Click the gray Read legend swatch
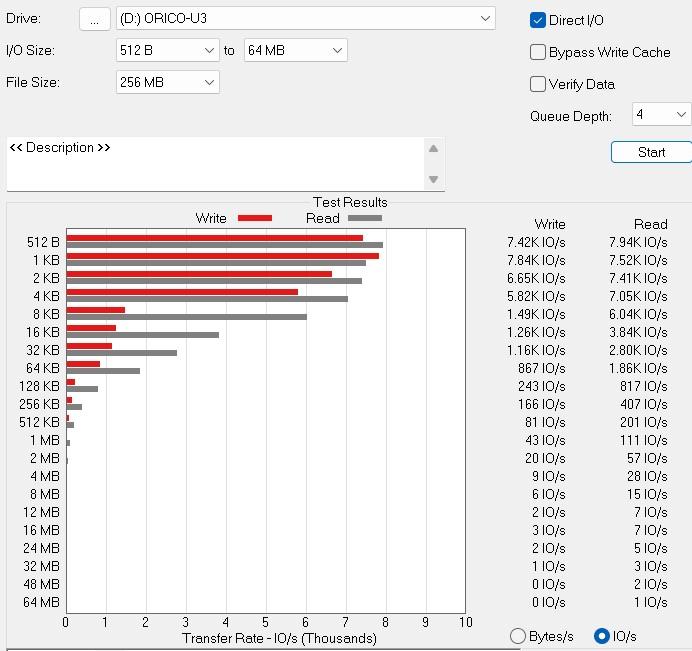Screen dimensions: 692x651 point(364,218)
